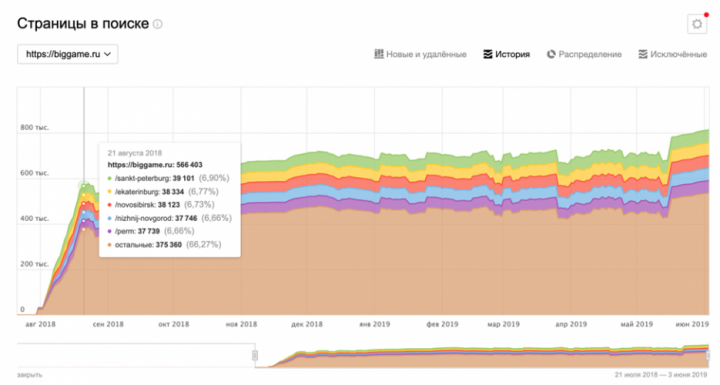Click the Распределение pie chart icon

(x=551, y=54)
